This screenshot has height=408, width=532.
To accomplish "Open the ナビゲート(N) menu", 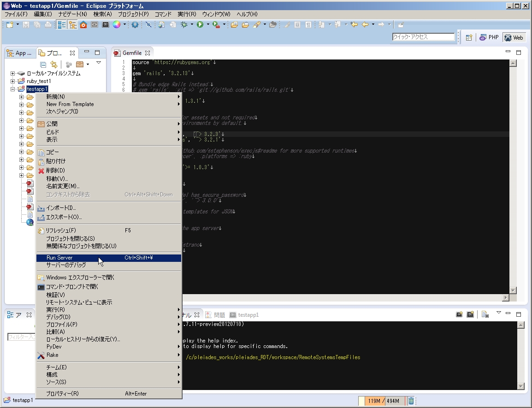I will 72,14.
